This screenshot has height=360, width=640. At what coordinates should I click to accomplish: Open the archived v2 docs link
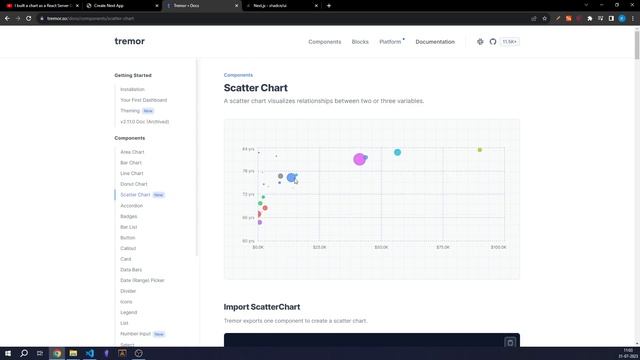tap(144, 122)
